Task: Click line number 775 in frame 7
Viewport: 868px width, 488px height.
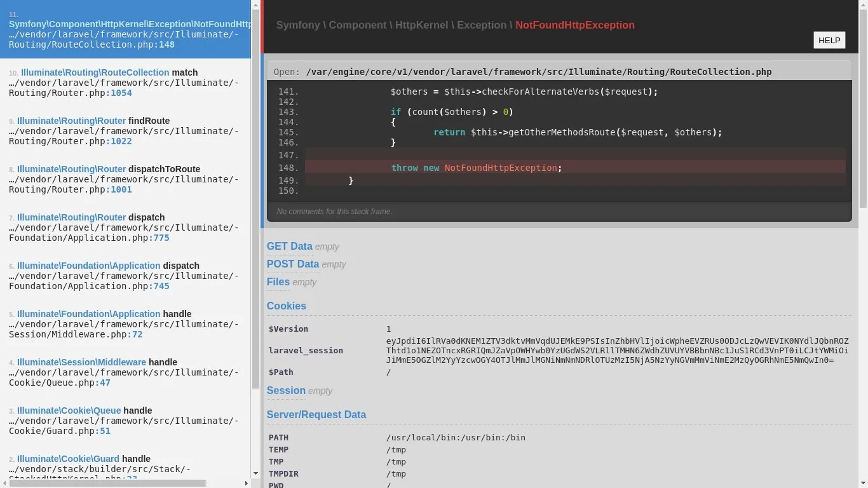Action: click(161, 238)
